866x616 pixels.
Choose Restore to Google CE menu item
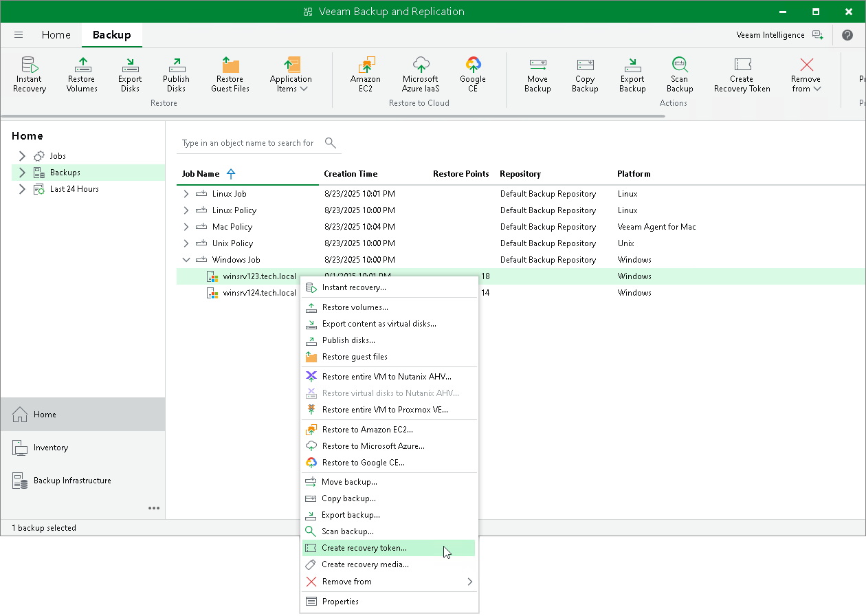click(x=389, y=463)
